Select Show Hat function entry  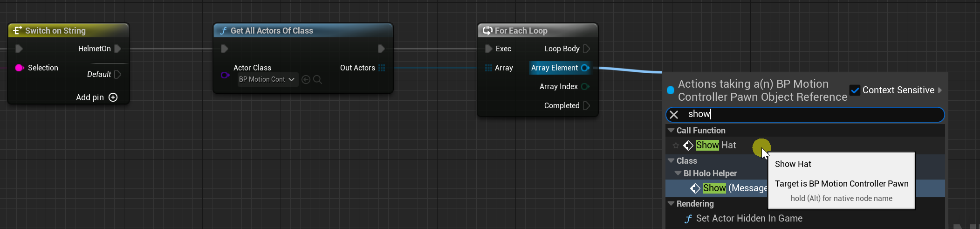716,146
